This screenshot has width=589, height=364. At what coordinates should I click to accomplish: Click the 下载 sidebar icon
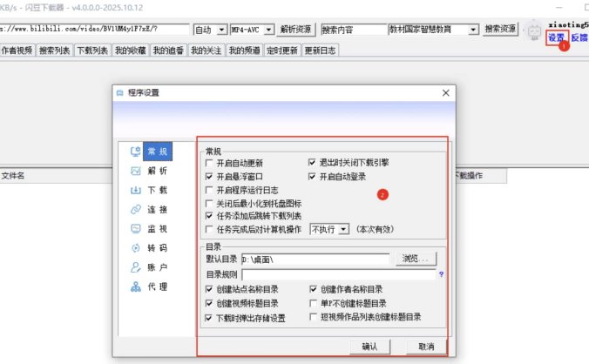click(x=135, y=190)
